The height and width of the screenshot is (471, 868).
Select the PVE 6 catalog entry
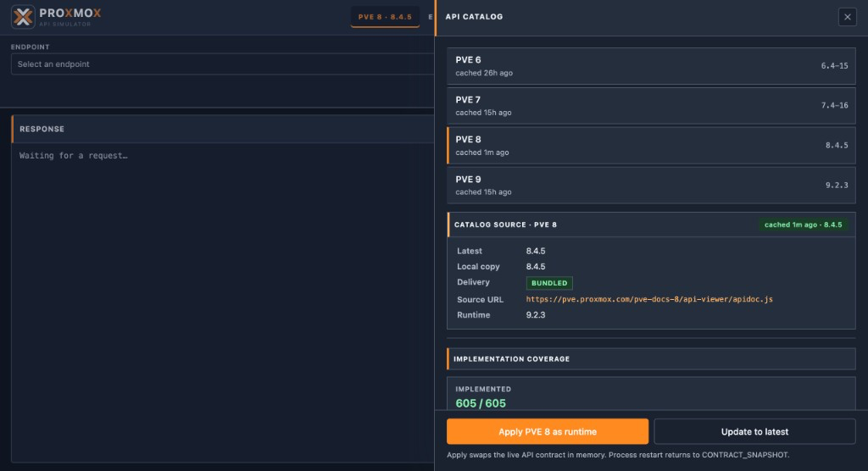tap(651, 66)
